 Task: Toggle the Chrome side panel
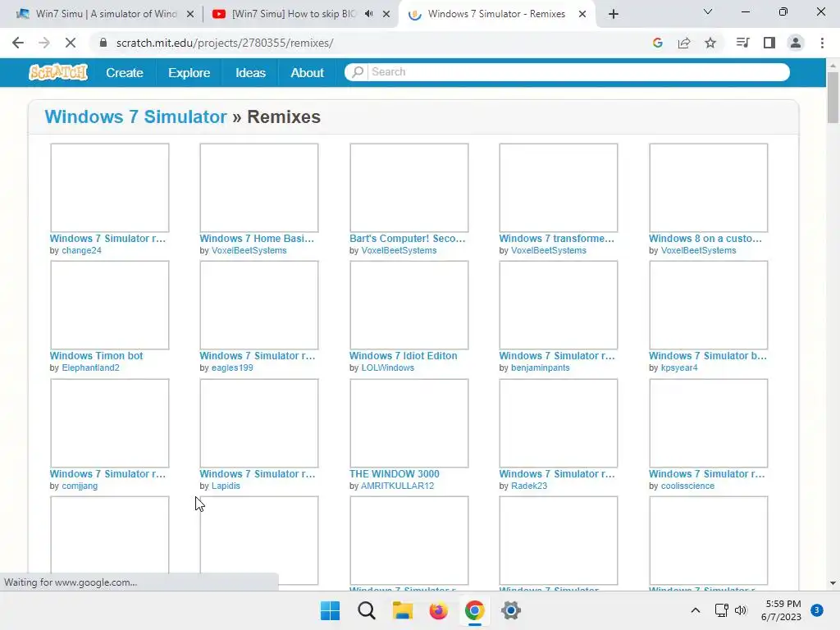(769, 43)
